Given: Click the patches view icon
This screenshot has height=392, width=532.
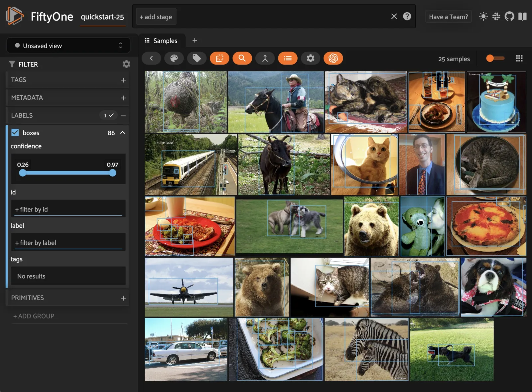Looking at the screenshot, I should point(219,59).
